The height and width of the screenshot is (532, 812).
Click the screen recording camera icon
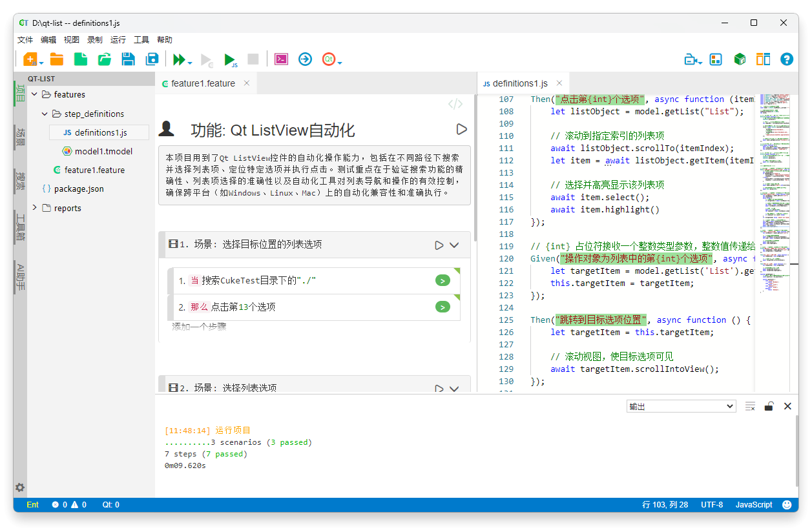click(691, 59)
